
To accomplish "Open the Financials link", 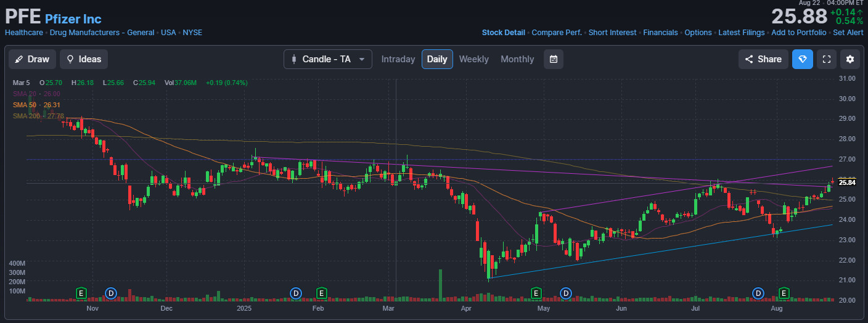I will click(660, 33).
